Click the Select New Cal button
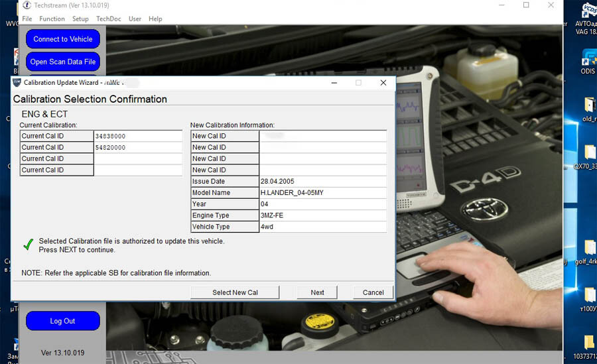The image size is (597, 364). (235, 292)
